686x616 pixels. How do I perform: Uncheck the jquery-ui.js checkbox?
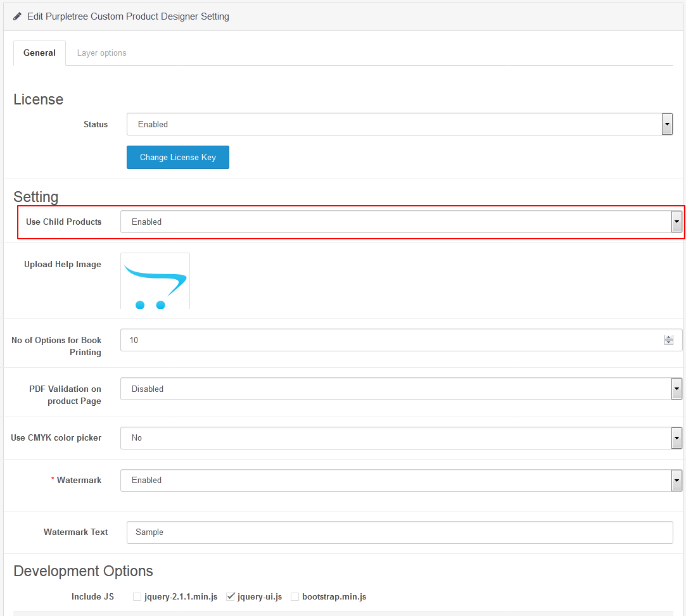[230, 597]
